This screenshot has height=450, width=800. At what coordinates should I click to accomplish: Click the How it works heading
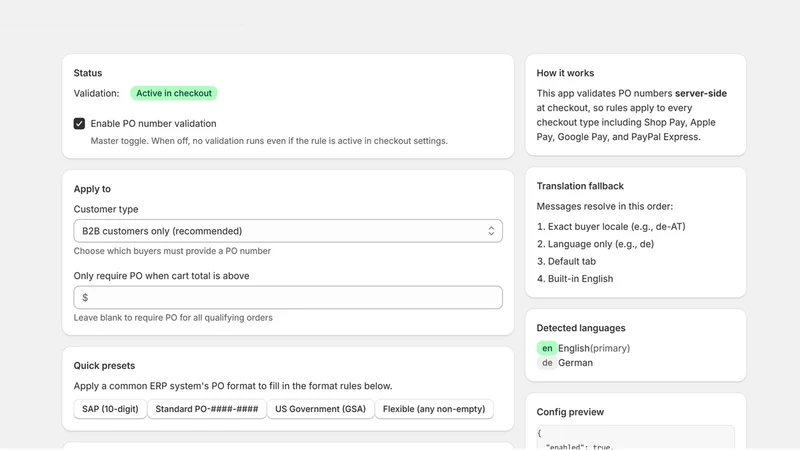tap(565, 73)
